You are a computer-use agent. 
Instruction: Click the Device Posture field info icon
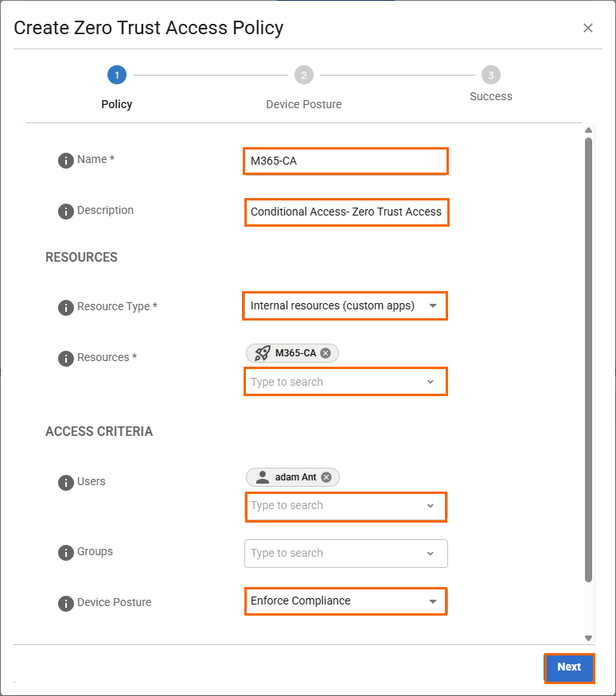point(66,603)
